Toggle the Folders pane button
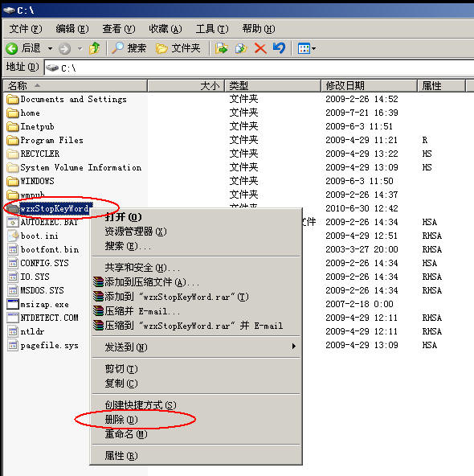 [x=178, y=48]
